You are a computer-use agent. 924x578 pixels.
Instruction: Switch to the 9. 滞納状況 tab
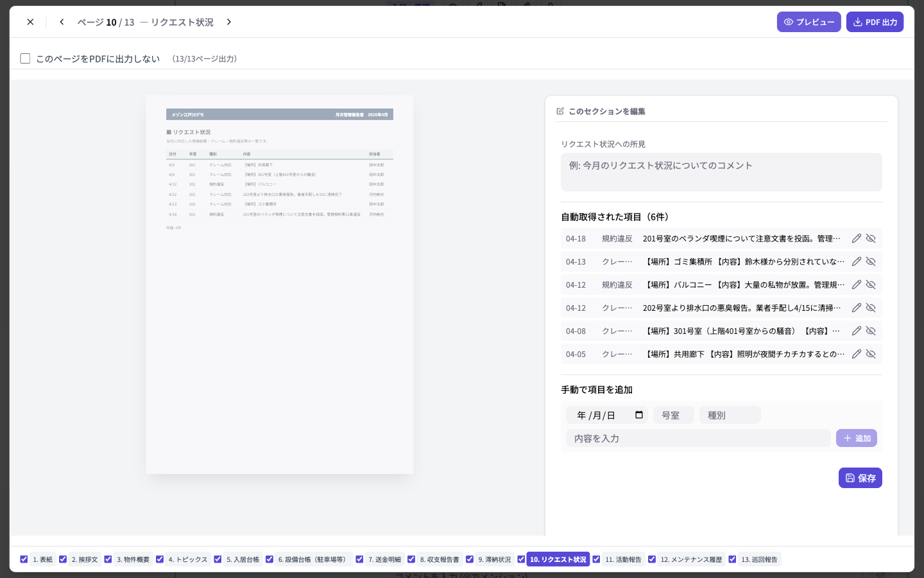[x=494, y=559]
